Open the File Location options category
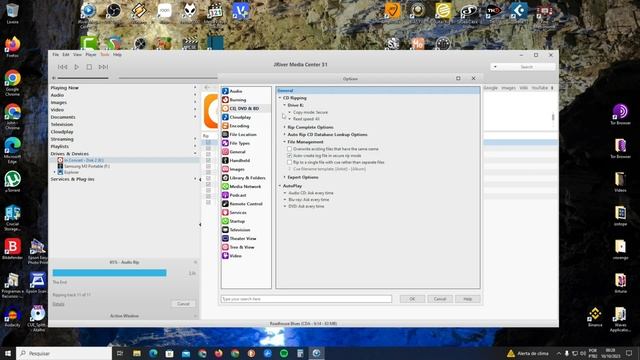Image resolution: width=640 pixels, height=360 pixels. [243, 134]
